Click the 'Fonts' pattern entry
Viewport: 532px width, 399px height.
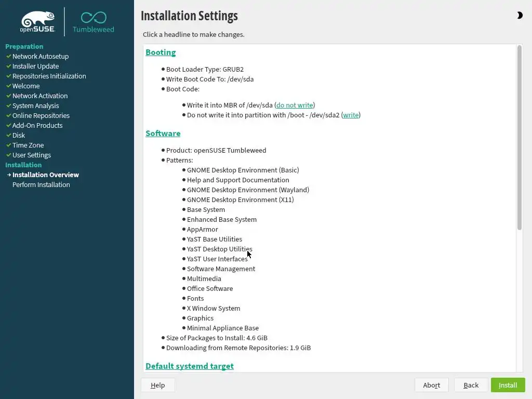pyautogui.click(x=195, y=298)
